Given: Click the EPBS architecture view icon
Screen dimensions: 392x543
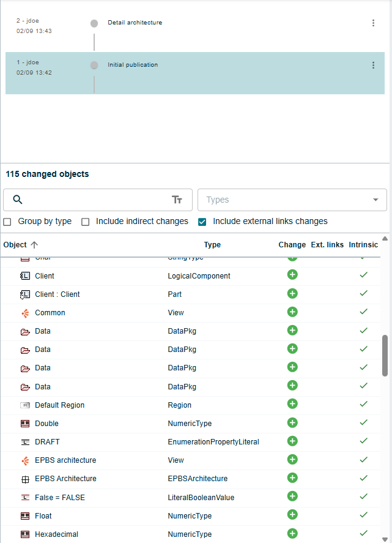Looking at the screenshot, I should (x=25, y=460).
